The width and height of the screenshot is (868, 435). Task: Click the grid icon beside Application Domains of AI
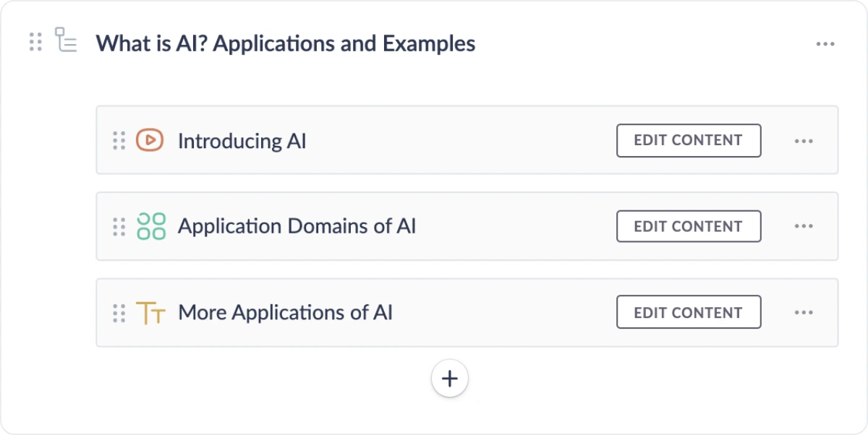point(150,226)
